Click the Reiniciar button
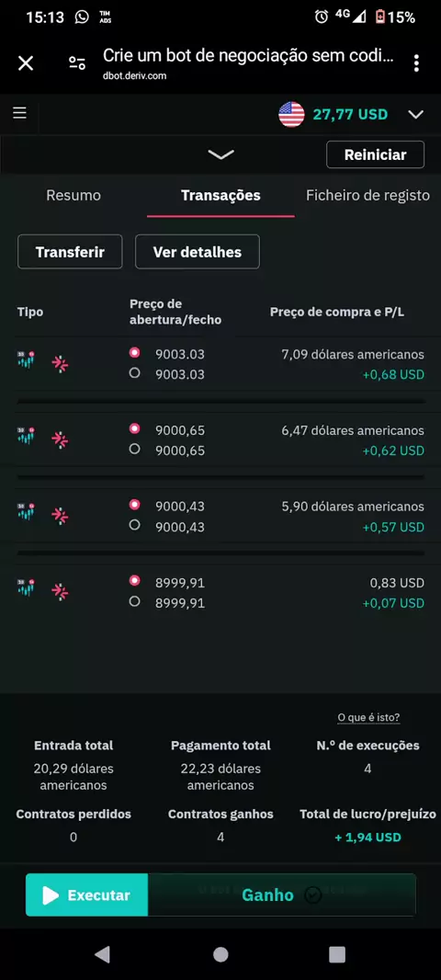This screenshot has height=980, width=441. (376, 154)
